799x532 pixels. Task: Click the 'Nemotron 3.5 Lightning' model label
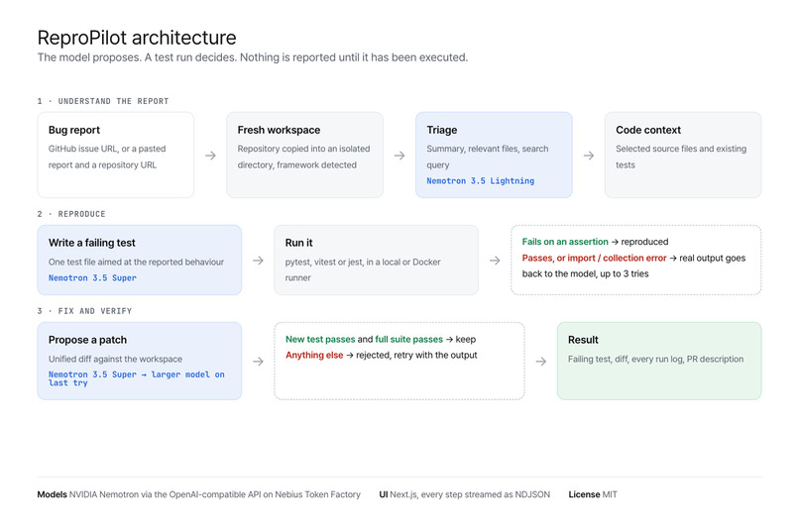tap(481, 180)
